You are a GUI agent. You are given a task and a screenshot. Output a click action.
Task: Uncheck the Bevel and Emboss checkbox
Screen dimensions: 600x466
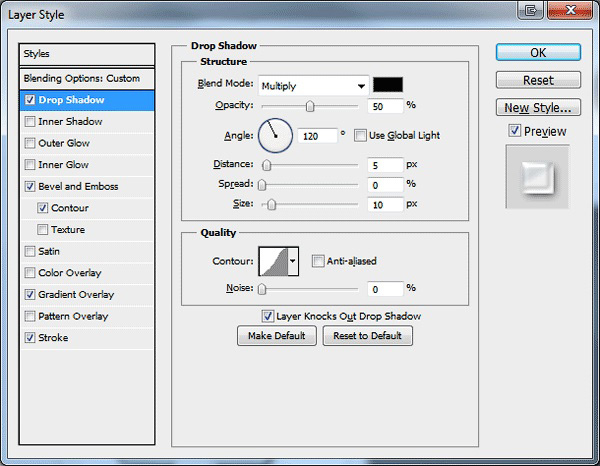coord(30,186)
